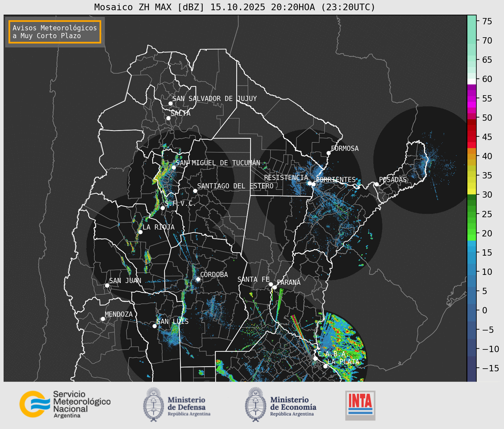Select the San Luis city marker

coord(154,326)
